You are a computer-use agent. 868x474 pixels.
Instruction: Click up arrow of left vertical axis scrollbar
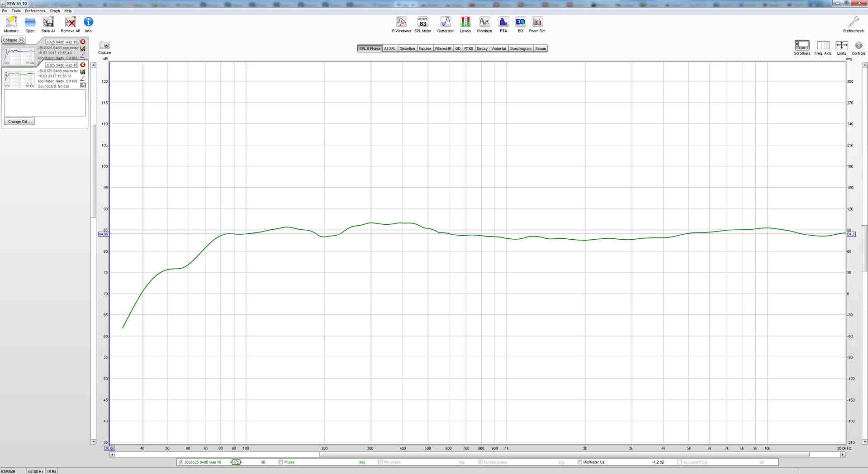(93, 65)
